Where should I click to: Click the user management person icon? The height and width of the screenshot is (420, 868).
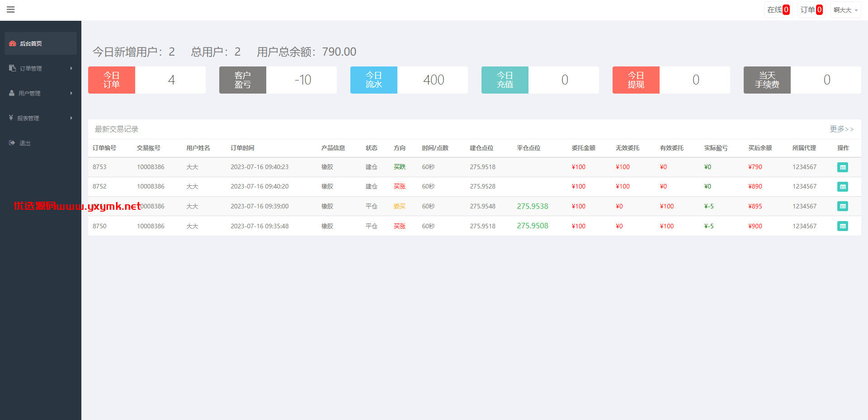click(x=12, y=93)
